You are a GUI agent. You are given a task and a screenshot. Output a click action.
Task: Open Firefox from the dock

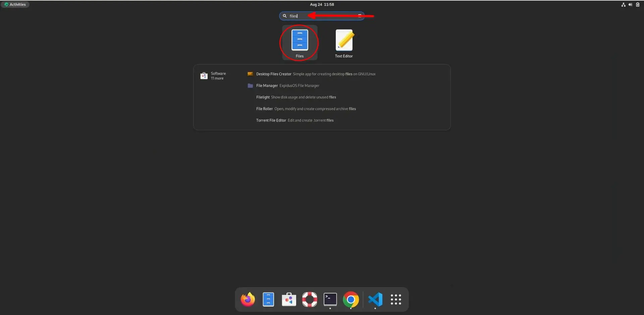click(247, 299)
